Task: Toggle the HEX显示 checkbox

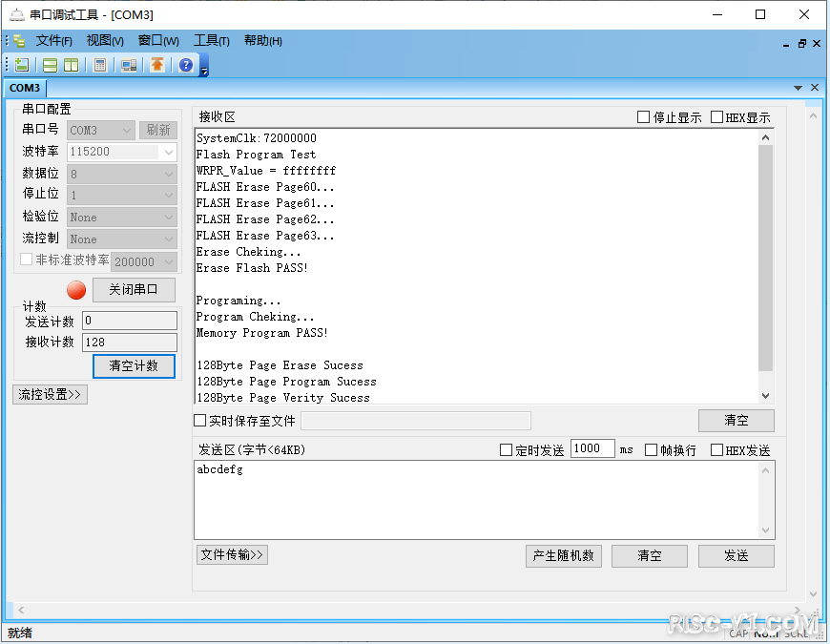Action: tap(716, 117)
